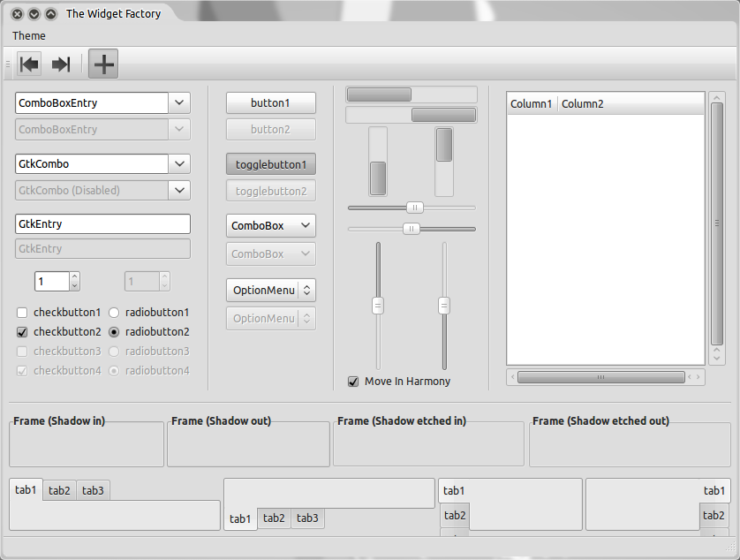The height and width of the screenshot is (560, 740).
Task: Select tab2 in left-tabbed notebook
Action: (455, 515)
